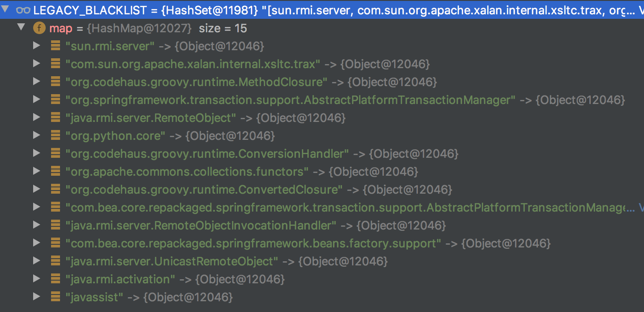
Task: Select the "java.rmi.server.RemoteObjectInvocationHandler" row
Action: [x=322, y=225]
